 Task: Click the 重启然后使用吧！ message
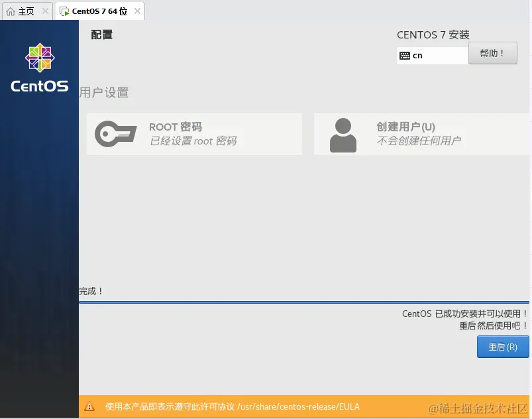point(494,326)
